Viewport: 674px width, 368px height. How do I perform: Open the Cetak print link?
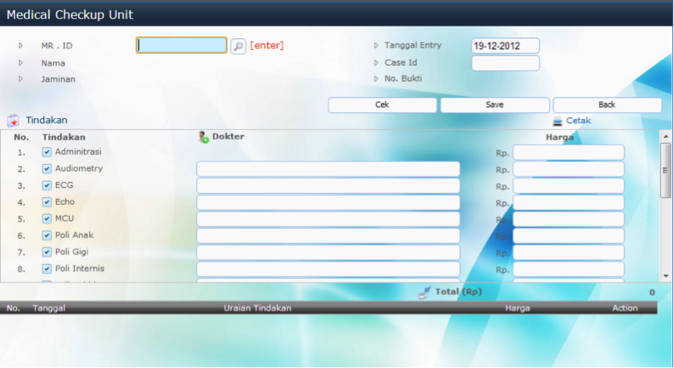(578, 121)
